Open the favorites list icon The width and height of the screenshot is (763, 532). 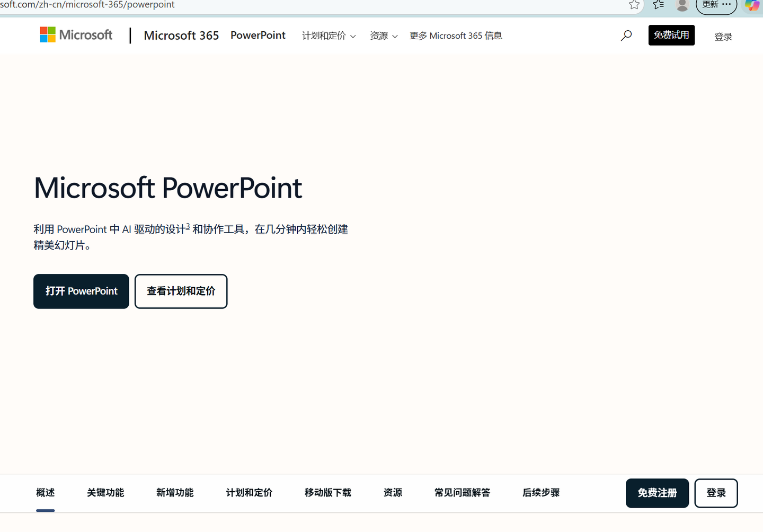(659, 5)
